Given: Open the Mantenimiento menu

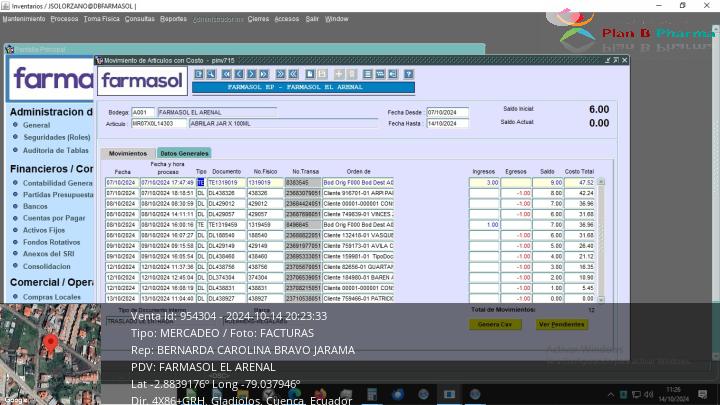Looking at the screenshot, I should point(24,19).
